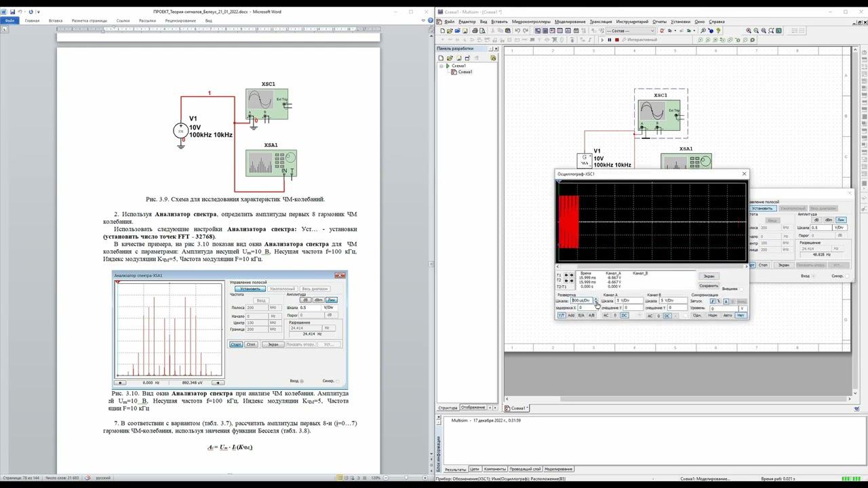This screenshot has width=868, height=488.
Task: Click 'Стоп' button in spectrum analyzer window
Action: pyautogui.click(x=763, y=265)
